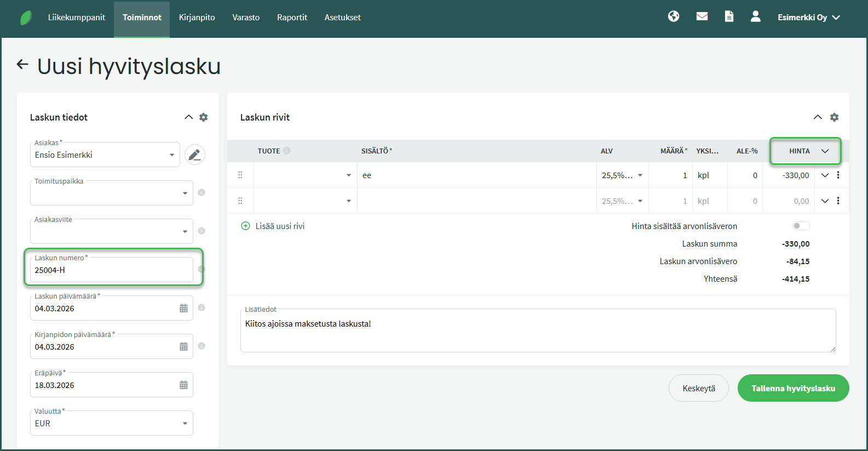Open the globe icon in top bar
868x451 pixels.
[x=674, y=16]
